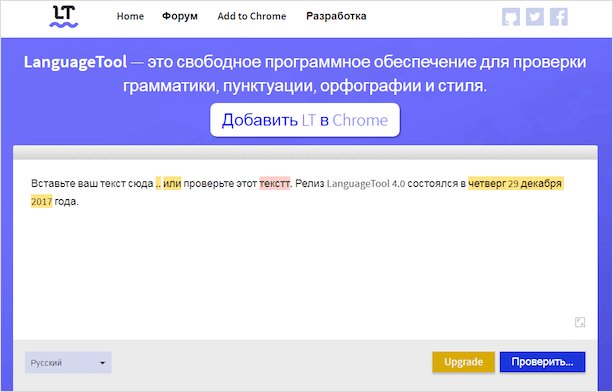The height and width of the screenshot is (392, 613).
Task: Open the Facebook icon link
Action: [559, 17]
